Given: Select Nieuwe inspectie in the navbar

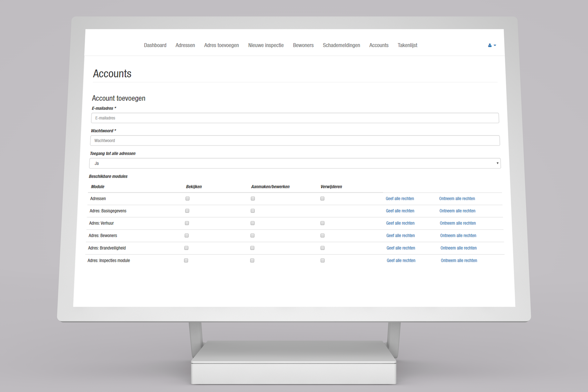Looking at the screenshot, I should [266, 45].
